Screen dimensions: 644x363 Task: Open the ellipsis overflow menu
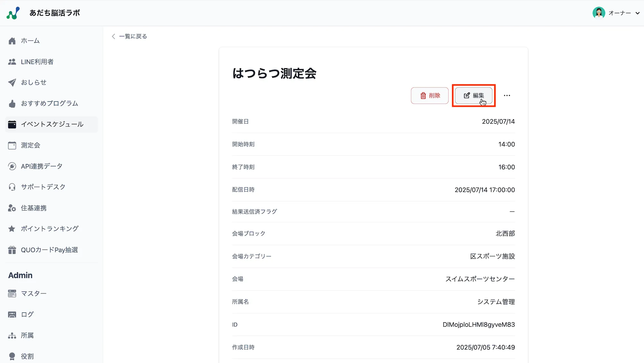[x=507, y=95]
